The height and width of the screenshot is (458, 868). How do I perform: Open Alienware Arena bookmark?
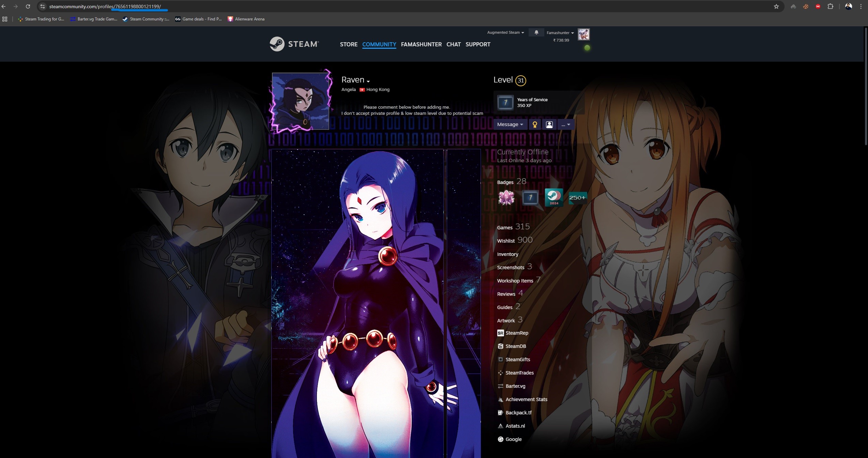click(246, 19)
